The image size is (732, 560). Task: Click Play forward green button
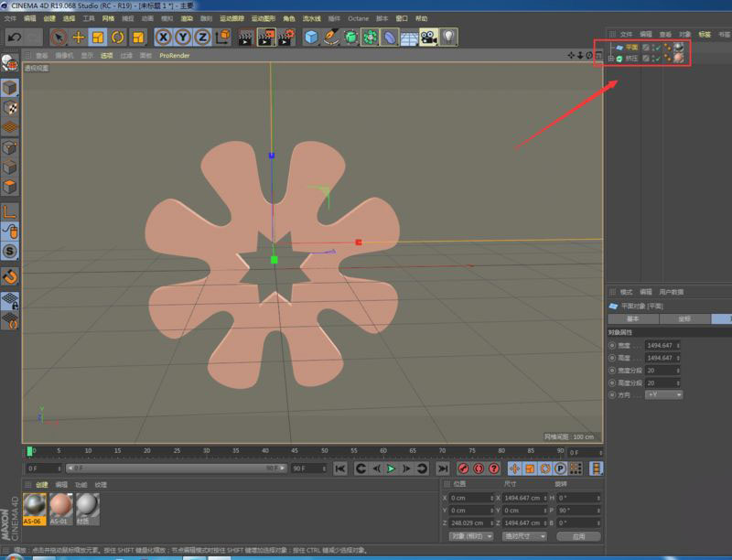coord(391,468)
